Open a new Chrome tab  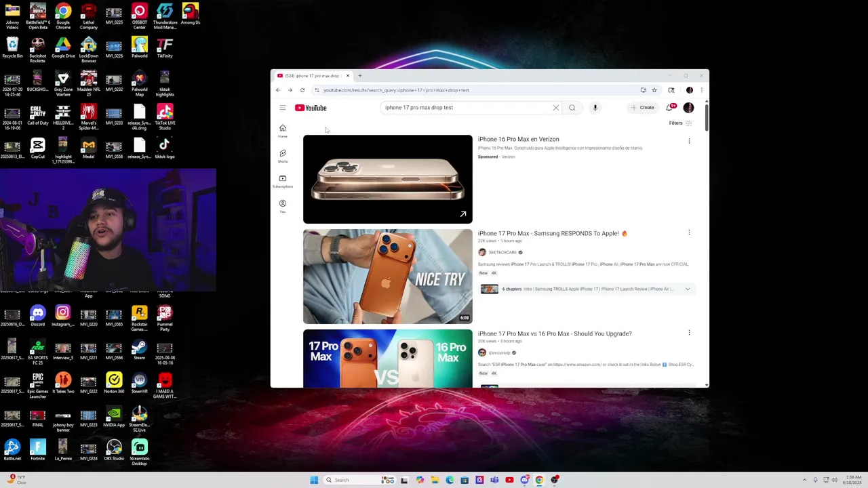360,76
